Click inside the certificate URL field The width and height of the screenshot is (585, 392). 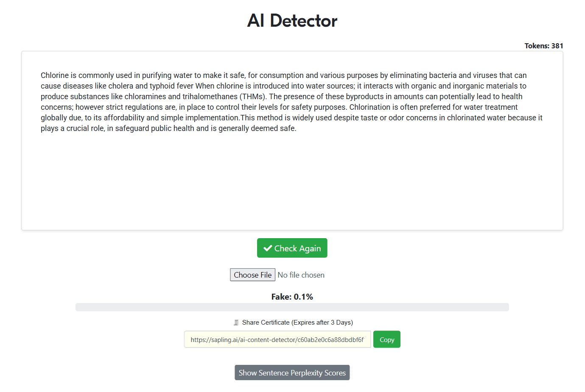pos(277,339)
